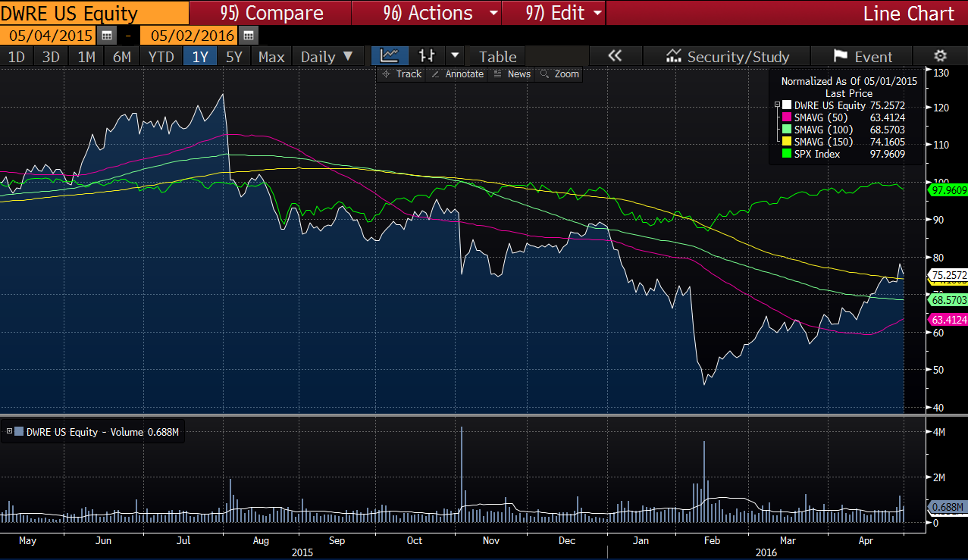Select the 1Y time range
Image resolution: width=968 pixels, height=560 pixels.
[x=200, y=56]
